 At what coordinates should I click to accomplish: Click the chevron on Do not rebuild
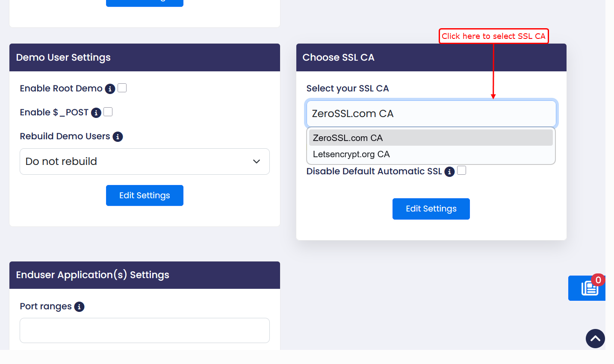257,161
